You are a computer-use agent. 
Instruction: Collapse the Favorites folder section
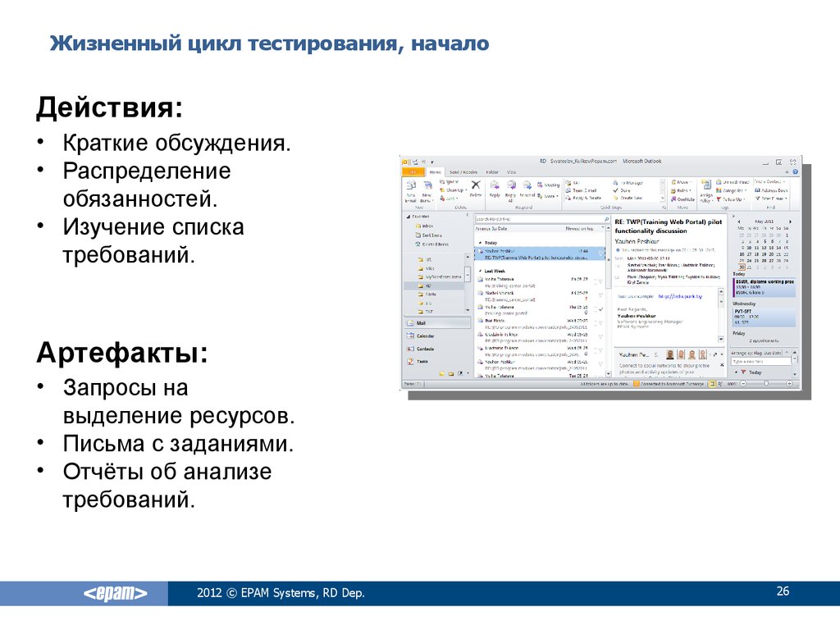coord(408,216)
